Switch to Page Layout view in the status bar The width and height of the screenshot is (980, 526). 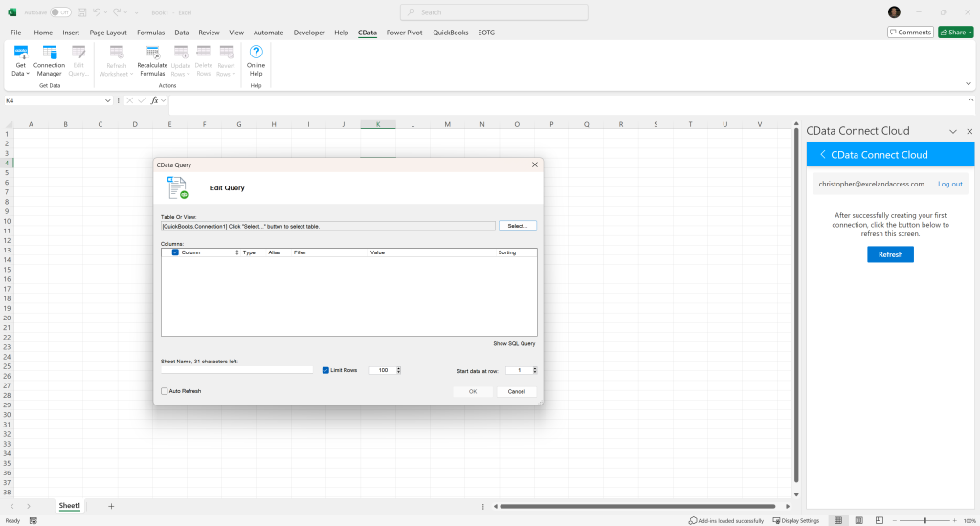859,520
